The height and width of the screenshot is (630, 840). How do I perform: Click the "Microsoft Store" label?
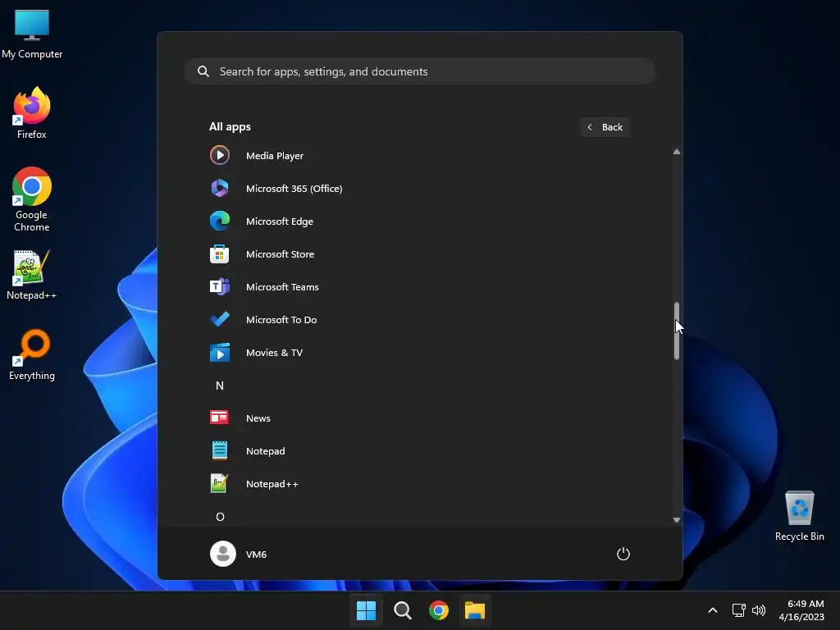tap(281, 254)
